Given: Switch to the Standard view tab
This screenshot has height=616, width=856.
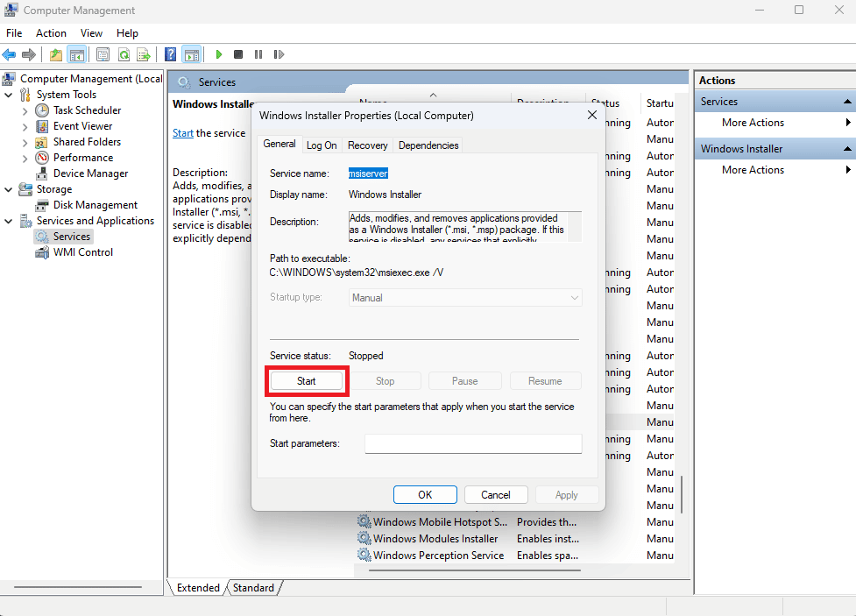Looking at the screenshot, I should tap(253, 588).
